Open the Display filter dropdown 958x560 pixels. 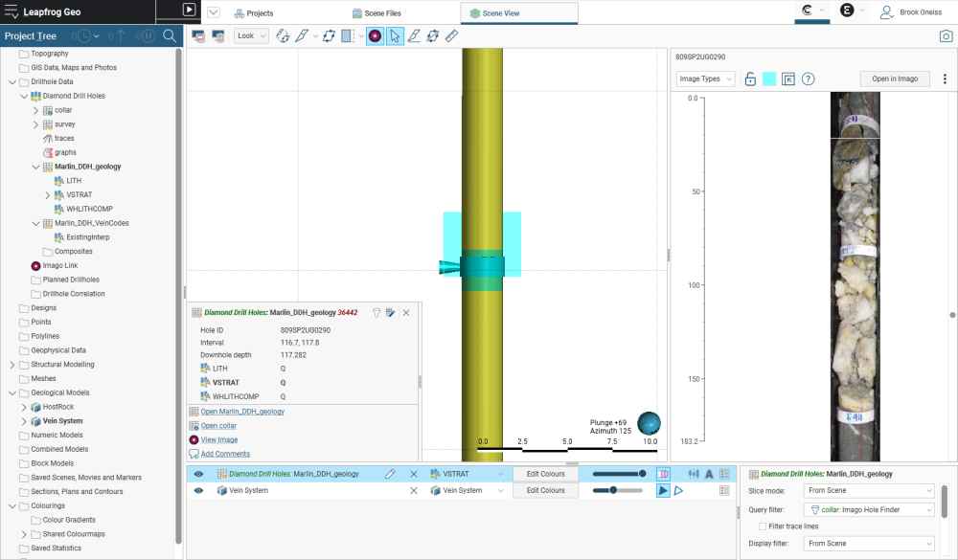(869, 544)
